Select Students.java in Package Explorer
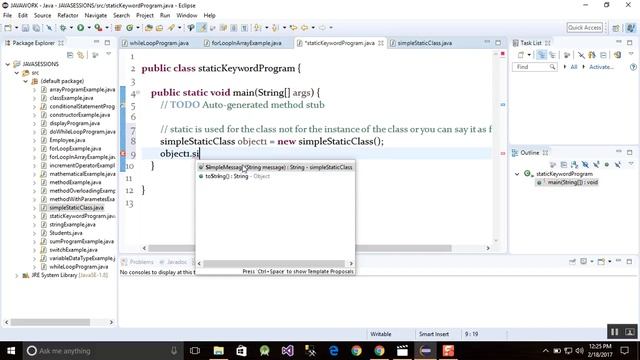This screenshot has height=360, width=640. point(66,233)
